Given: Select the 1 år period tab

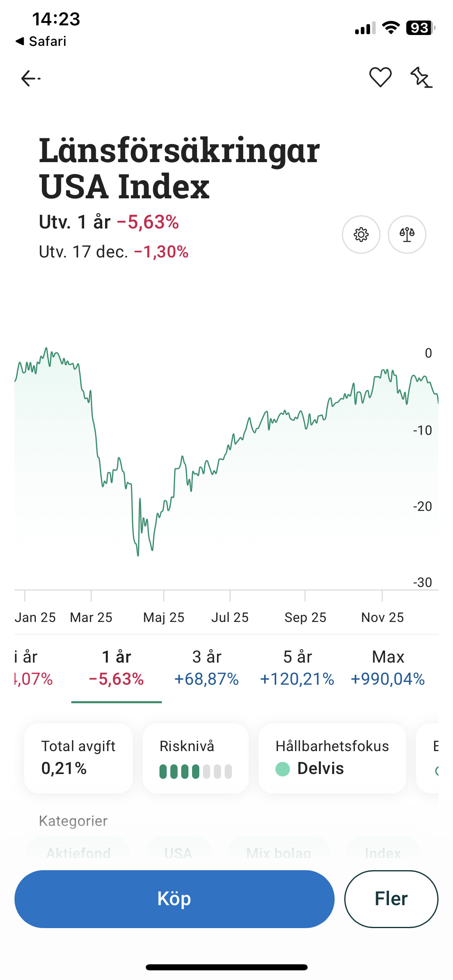Looking at the screenshot, I should pos(116,668).
